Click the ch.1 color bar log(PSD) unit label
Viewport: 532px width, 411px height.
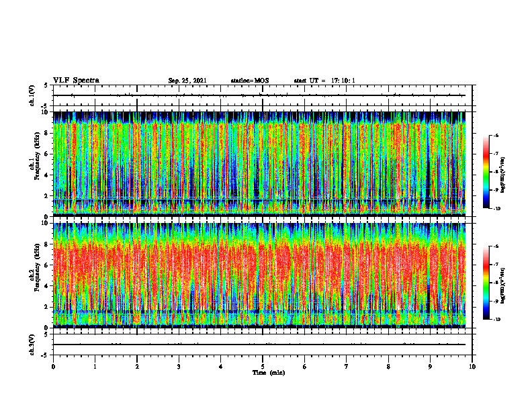tap(504, 175)
